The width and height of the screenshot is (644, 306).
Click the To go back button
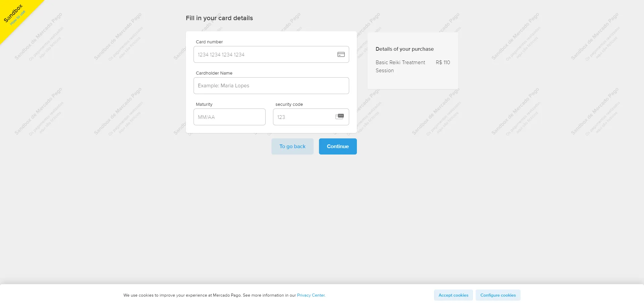[292, 146]
